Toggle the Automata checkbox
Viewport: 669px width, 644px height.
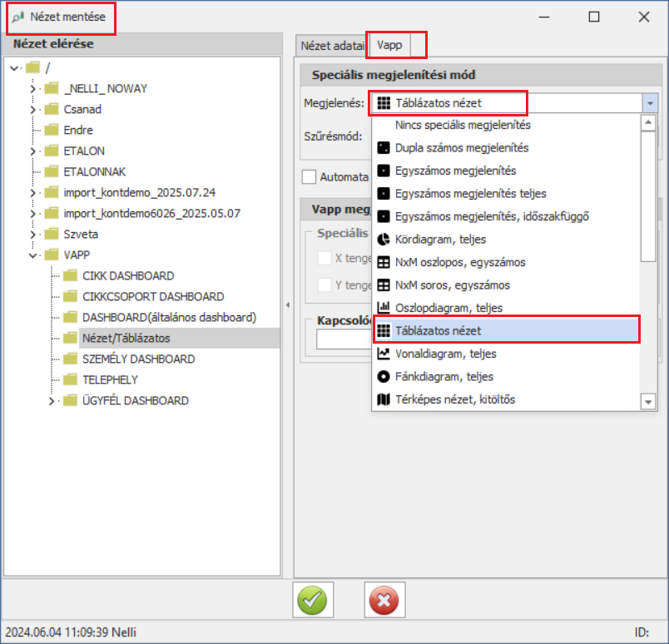tap(310, 176)
